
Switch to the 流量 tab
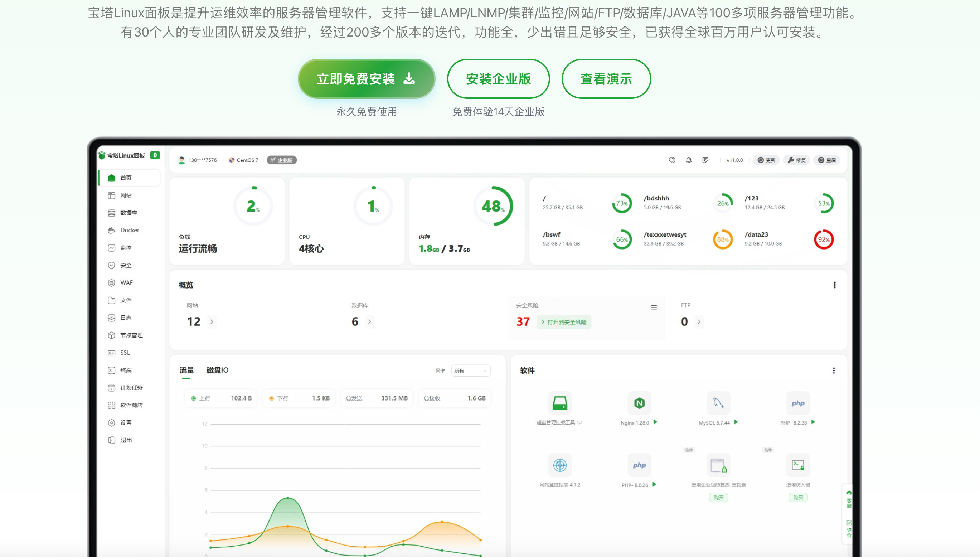[x=187, y=370]
